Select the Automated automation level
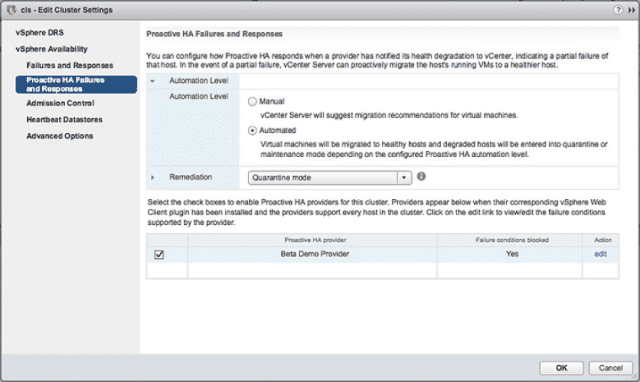This screenshot has width=640, height=382. point(252,131)
